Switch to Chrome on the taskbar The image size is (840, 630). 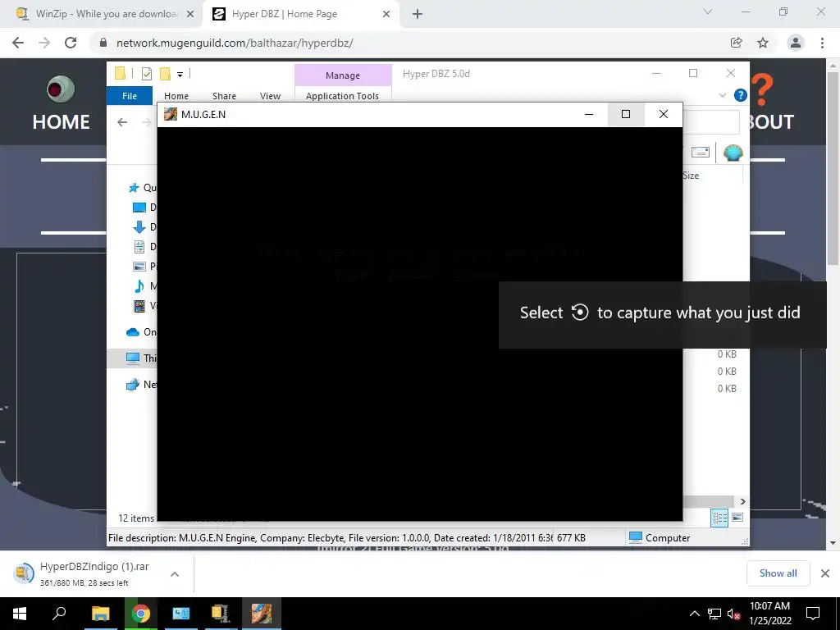point(141,614)
